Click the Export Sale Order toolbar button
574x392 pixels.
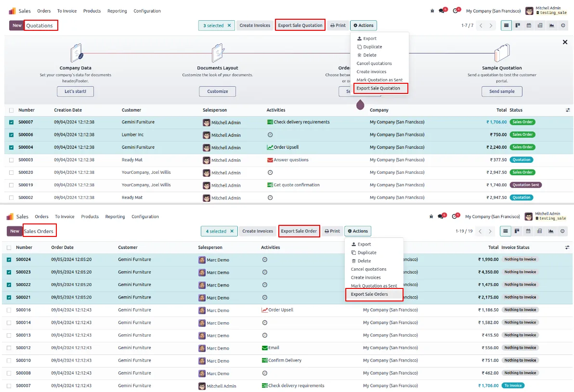[299, 231]
